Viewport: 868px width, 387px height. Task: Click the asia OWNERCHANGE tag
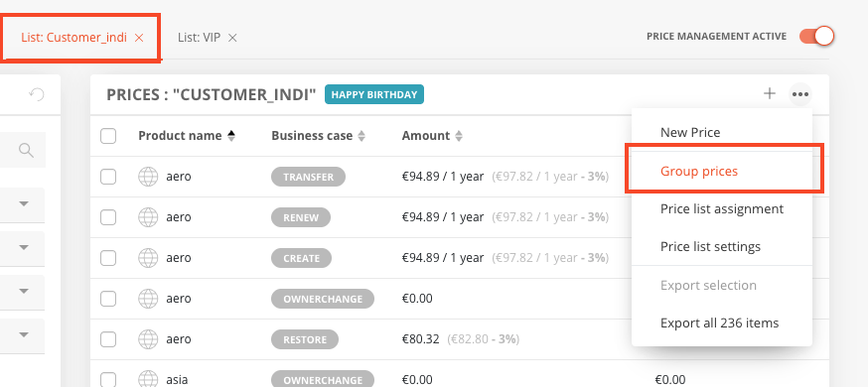(323, 380)
